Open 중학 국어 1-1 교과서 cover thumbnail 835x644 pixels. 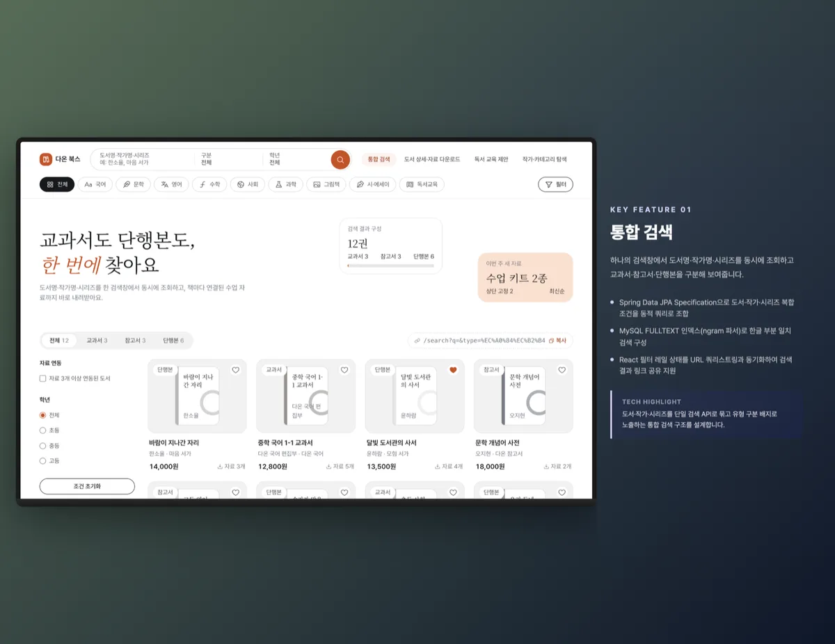[x=306, y=396]
